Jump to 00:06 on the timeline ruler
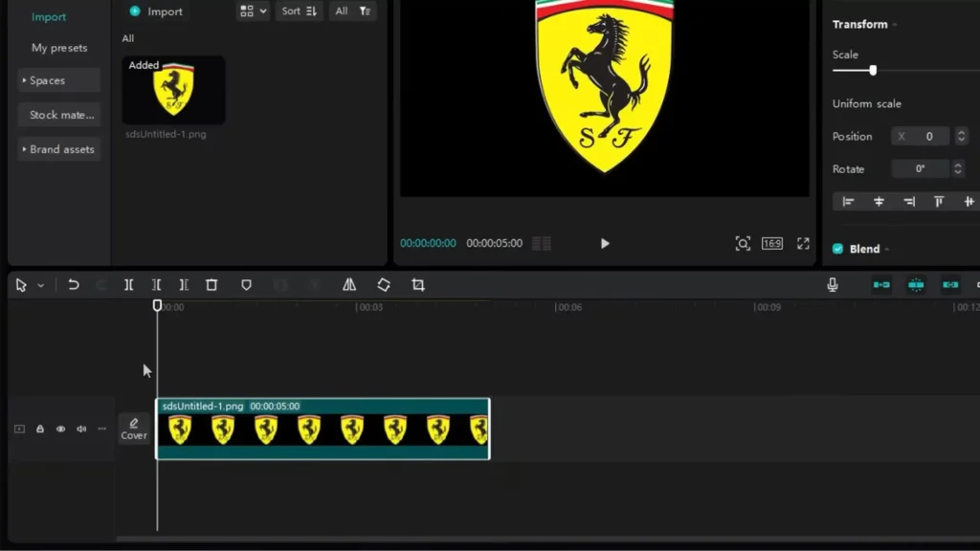The image size is (980, 551). click(x=568, y=307)
